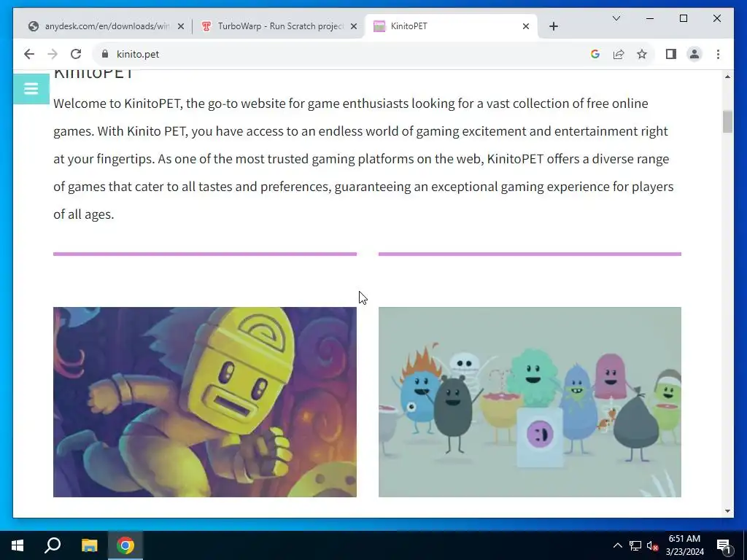Viewport: 747px width, 560px height.
Task: Open the network status tray icon
Action: coord(635,545)
